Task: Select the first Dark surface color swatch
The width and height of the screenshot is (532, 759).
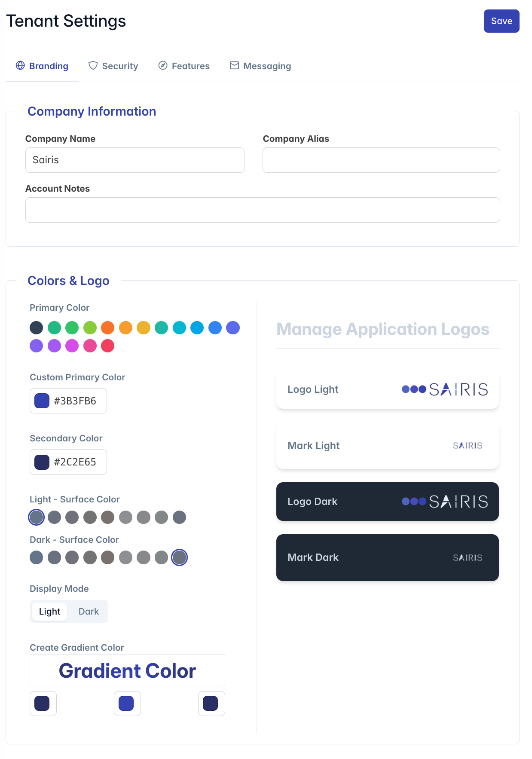Action: point(37,557)
